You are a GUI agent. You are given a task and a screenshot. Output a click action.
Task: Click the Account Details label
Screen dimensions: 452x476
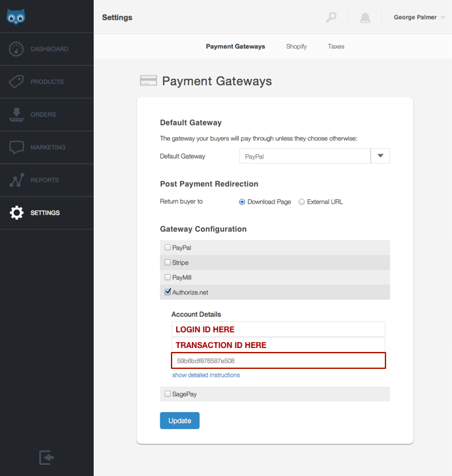[196, 314]
